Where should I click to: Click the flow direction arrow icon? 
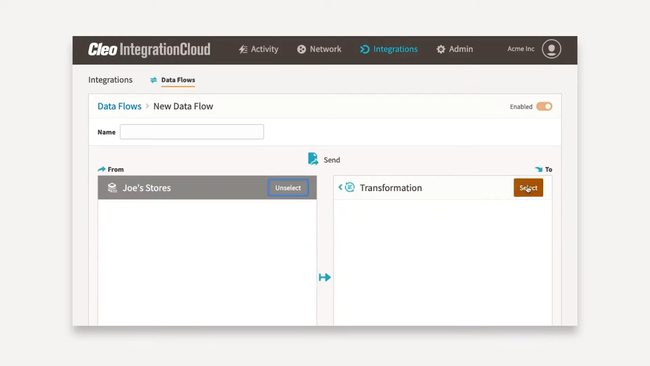tap(325, 277)
